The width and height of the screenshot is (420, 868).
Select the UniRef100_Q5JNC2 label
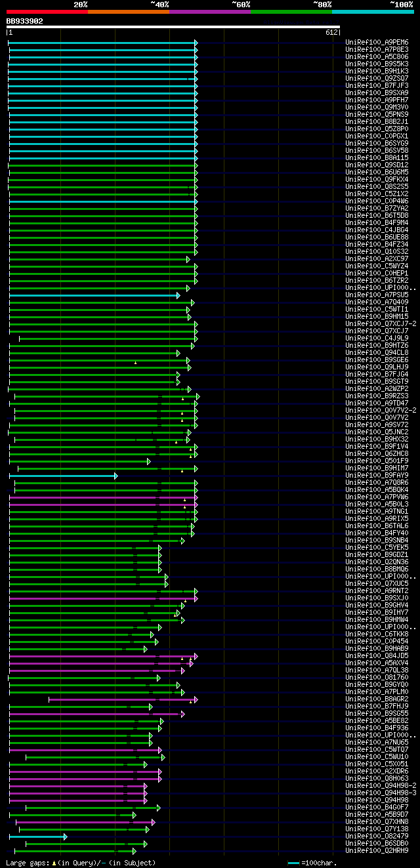(x=377, y=432)
